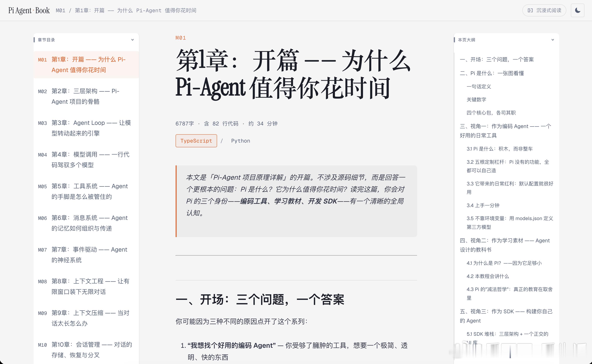The width and height of the screenshot is (592, 364).
Task: Open M08 第8章 上下文工程 chapter
Action: pyautogui.click(x=86, y=286)
